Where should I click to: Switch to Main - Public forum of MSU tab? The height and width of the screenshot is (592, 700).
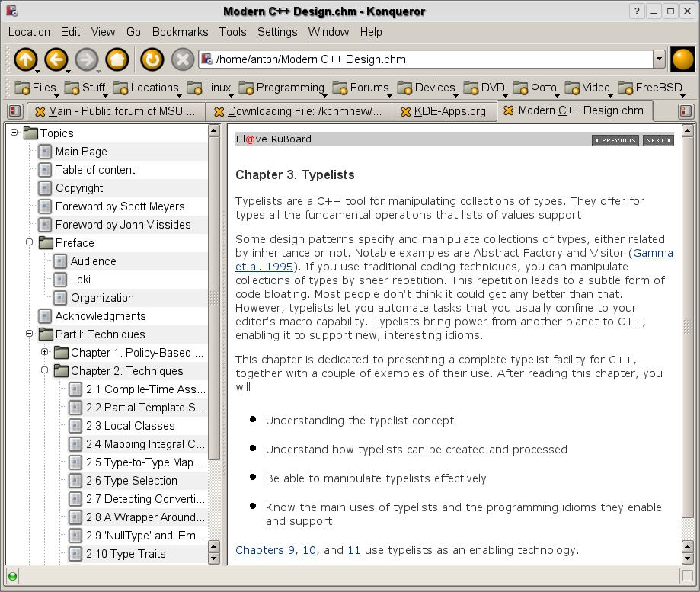(x=115, y=111)
